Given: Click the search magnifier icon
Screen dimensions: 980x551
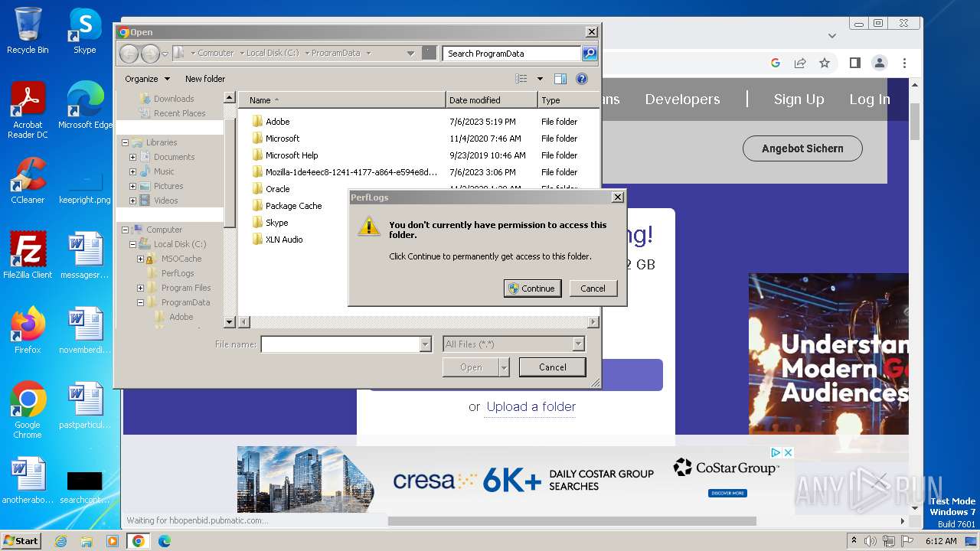Looking at the screenshot, I should [x=590, y=54].
